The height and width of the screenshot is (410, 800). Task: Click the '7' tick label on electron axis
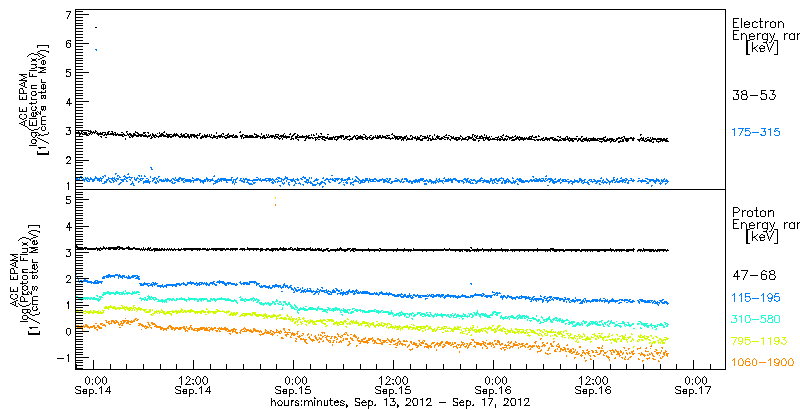(67, 14)
